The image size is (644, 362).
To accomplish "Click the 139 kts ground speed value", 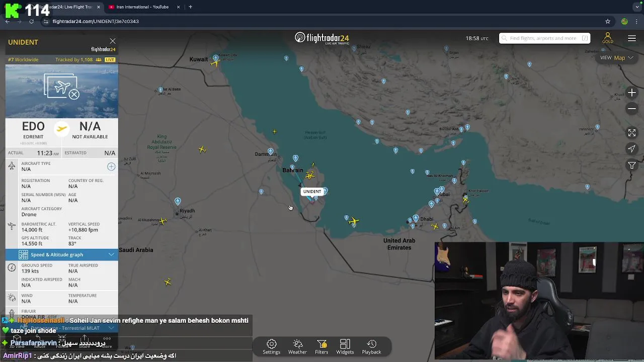I will tap(30, 271).
